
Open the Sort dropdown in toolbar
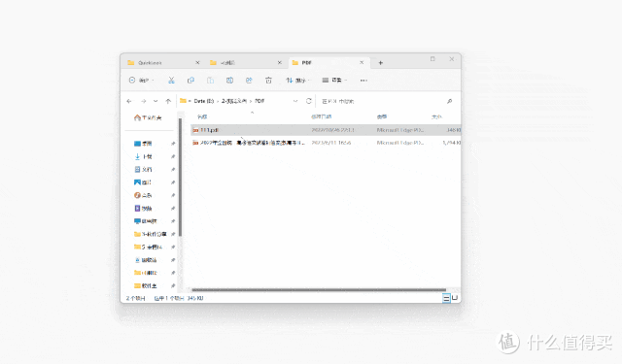298,81
